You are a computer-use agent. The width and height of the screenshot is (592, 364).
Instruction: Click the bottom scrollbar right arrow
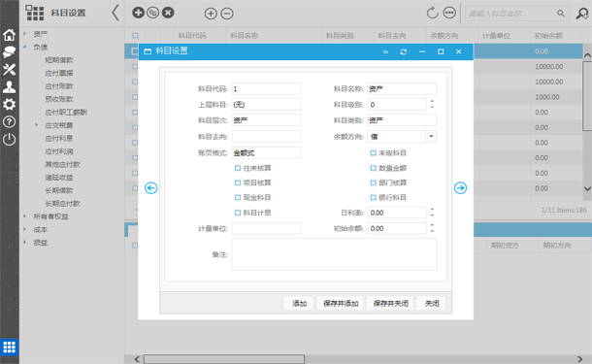[580, 359]
